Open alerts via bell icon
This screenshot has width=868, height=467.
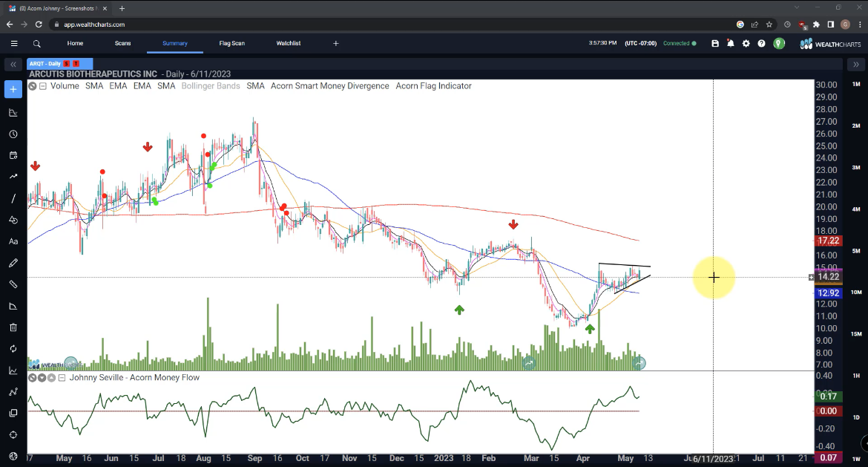(731, 43)
